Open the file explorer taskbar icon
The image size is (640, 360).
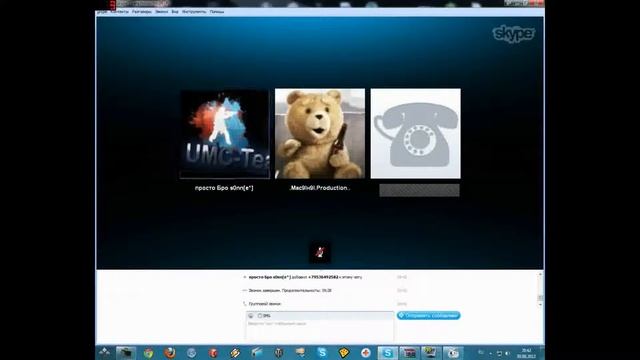click(126, 352)
